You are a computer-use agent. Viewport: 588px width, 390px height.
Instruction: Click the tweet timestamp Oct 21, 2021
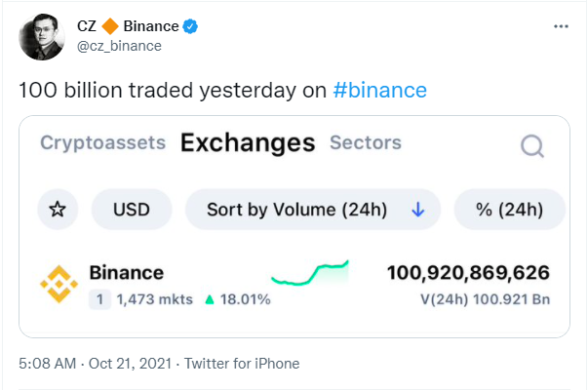pos(130,364)
